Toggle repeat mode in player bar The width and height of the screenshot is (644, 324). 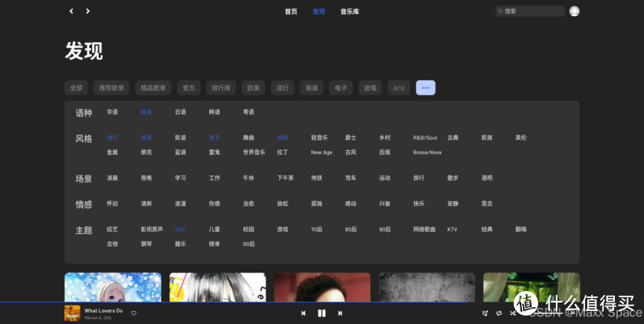pos(499,313)
